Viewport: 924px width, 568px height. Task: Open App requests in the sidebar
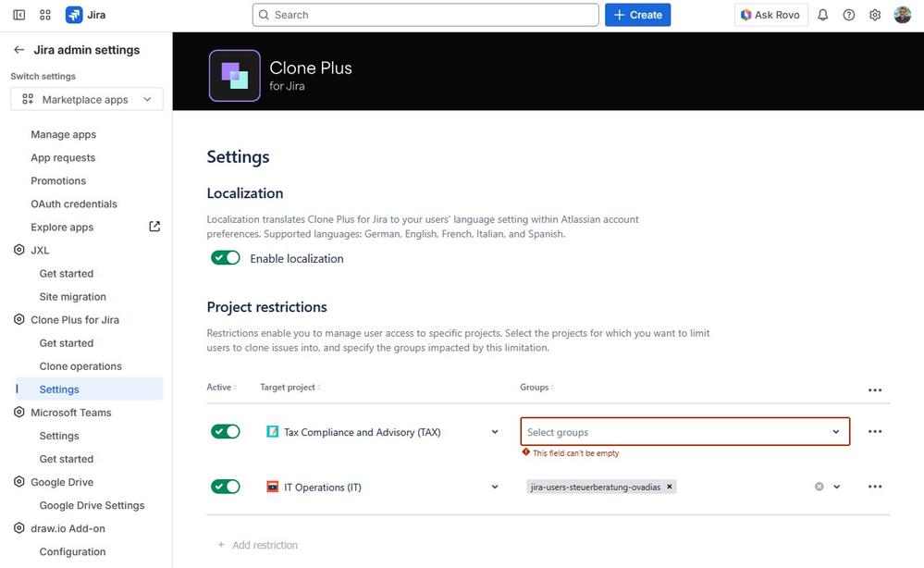(63, 157)
